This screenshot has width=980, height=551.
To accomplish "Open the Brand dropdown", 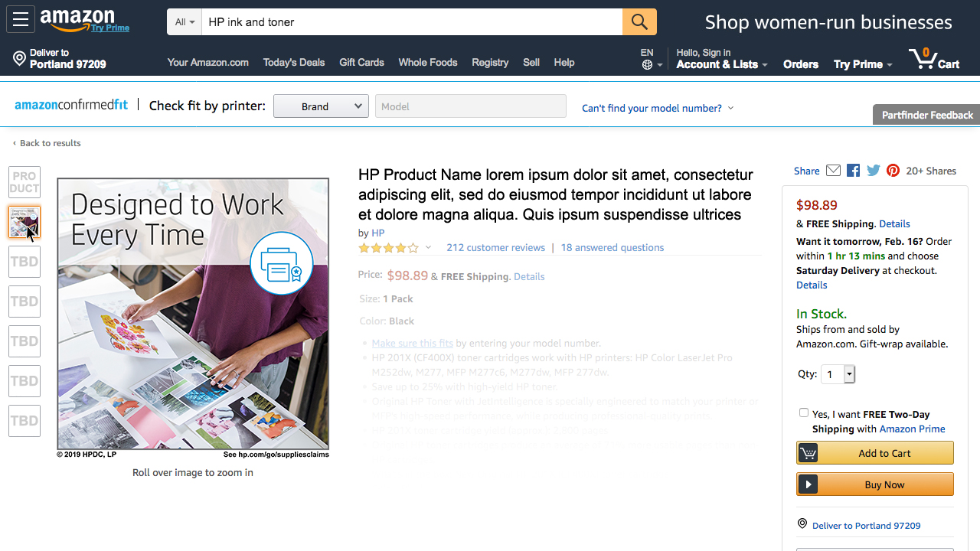I will coord(321,106).
